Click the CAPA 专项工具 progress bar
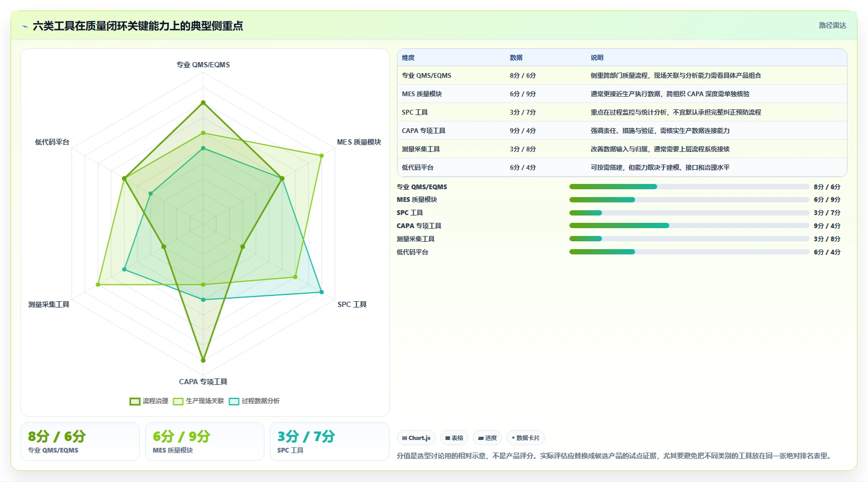868x482 pixels. coord(689,225)
